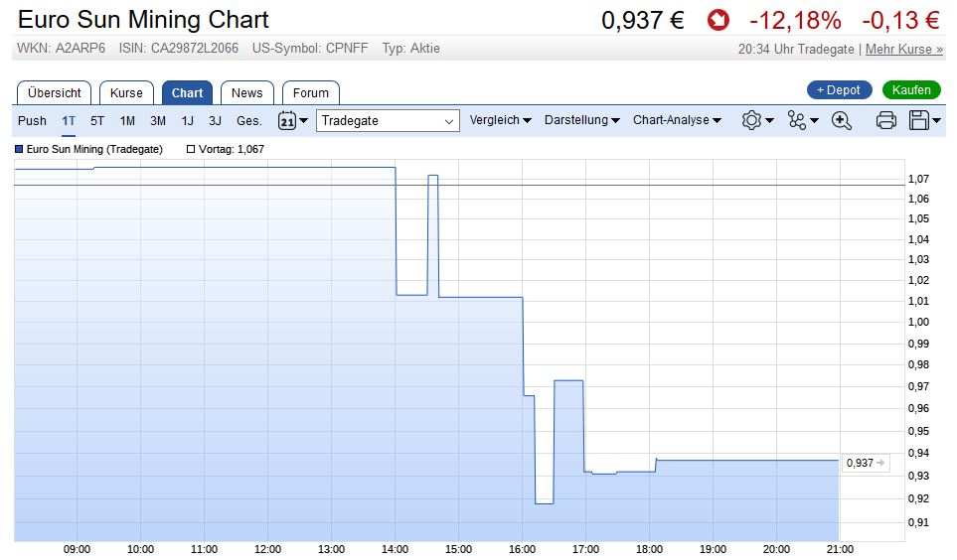This screenshot has width=957, height=560.
Task: Click the + Depot button
Action: [839, 90]
